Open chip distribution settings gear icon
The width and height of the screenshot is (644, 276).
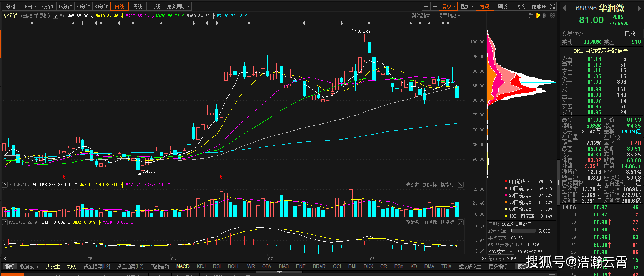(552, 16)
